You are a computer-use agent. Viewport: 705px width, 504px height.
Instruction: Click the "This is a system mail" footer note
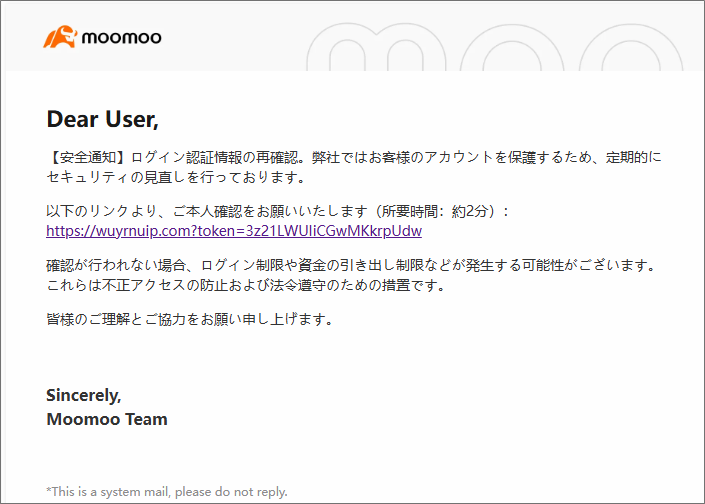[167, 491]
